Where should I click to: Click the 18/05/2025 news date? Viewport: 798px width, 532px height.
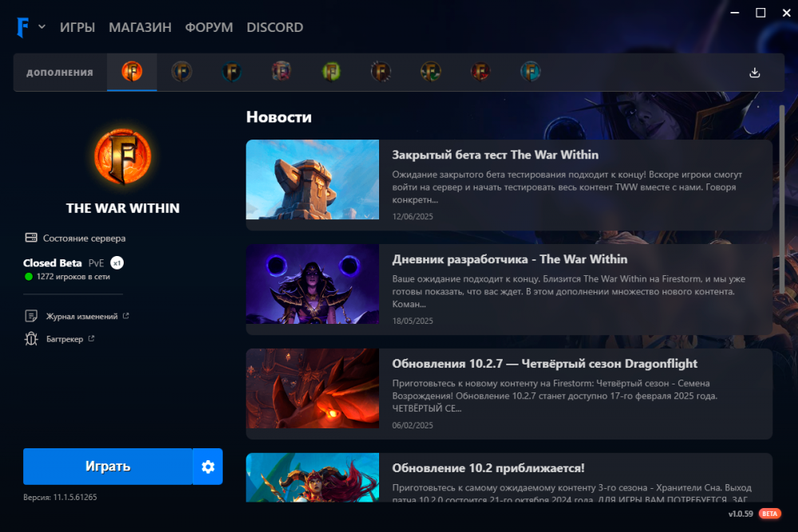[x=413, y=321]
